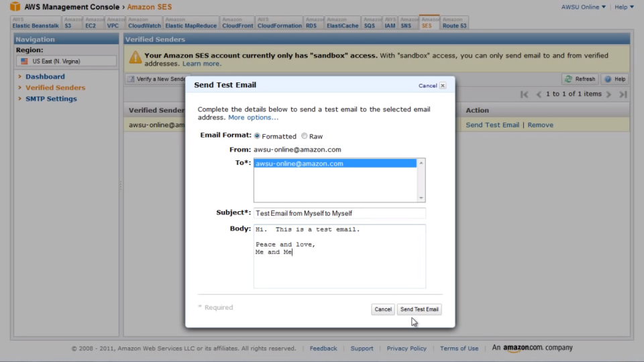Go to previous page of items
The height and width of the screenshot is (362, 644).
coord(539,95)
